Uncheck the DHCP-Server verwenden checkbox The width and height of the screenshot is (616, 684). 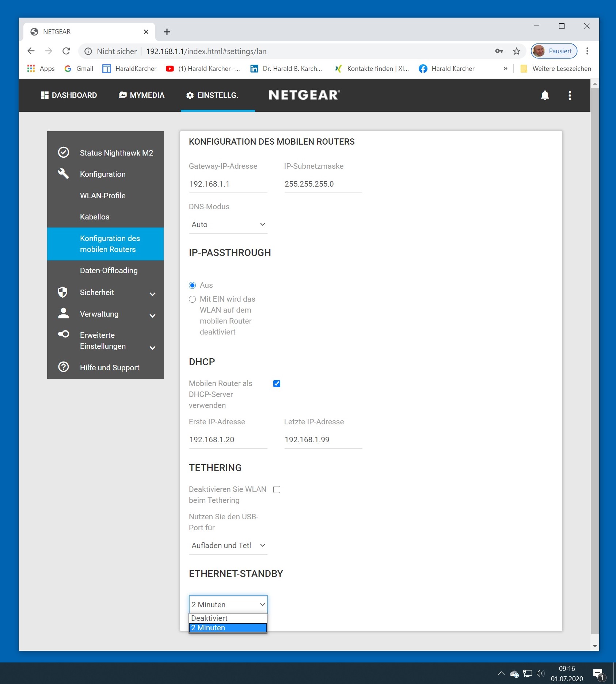pos(277,383)
